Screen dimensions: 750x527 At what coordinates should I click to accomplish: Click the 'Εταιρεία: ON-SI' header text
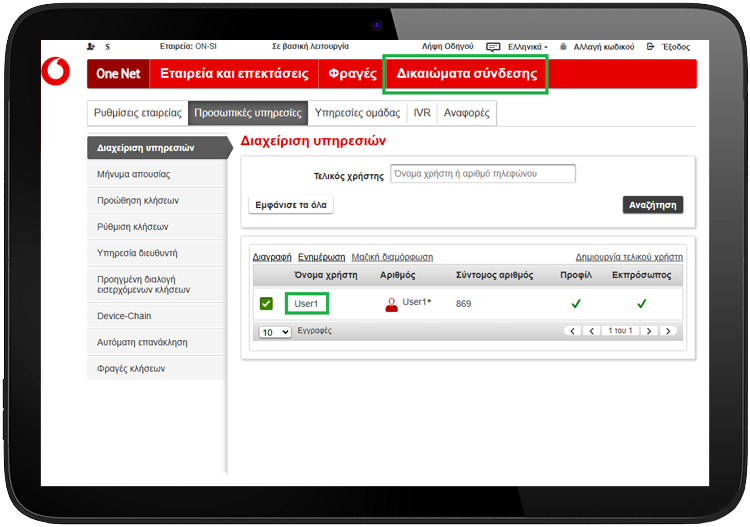(188, 46)
